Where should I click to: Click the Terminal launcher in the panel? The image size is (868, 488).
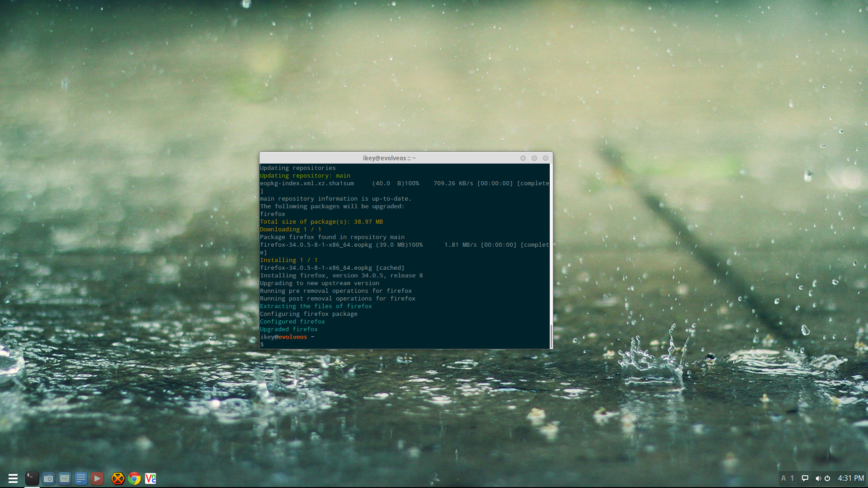tap(32, 478)
